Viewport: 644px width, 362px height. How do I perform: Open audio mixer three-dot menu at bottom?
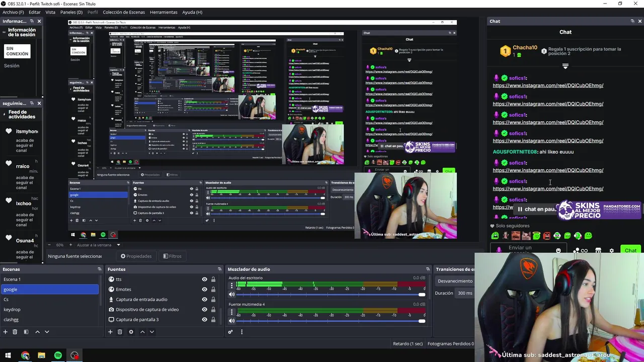click(242, 332)
